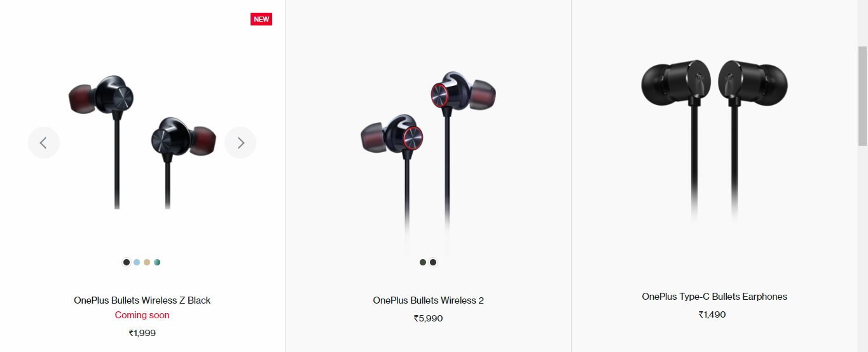This screenshot has width=868, height=352.
Task: Click the ₹1,490 price text
Action: coord(712,314)
